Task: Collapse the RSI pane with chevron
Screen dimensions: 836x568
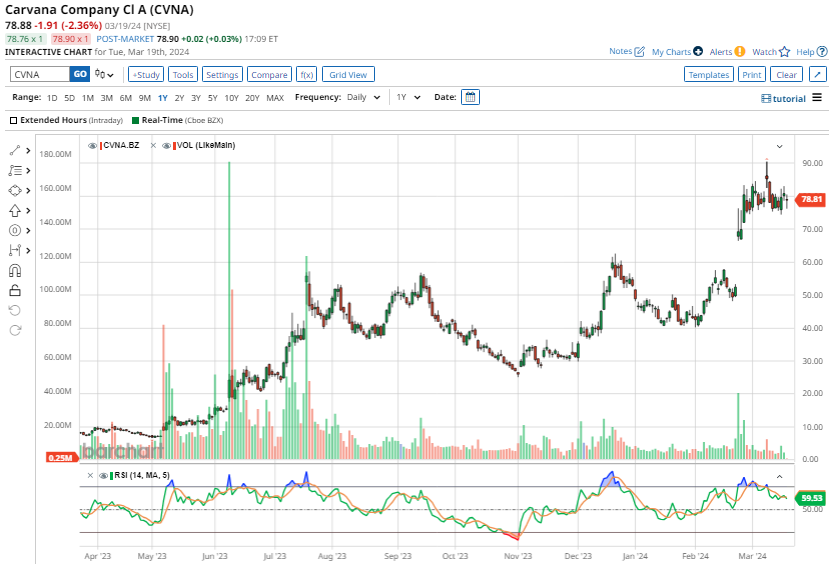Action: click(779, 476)
